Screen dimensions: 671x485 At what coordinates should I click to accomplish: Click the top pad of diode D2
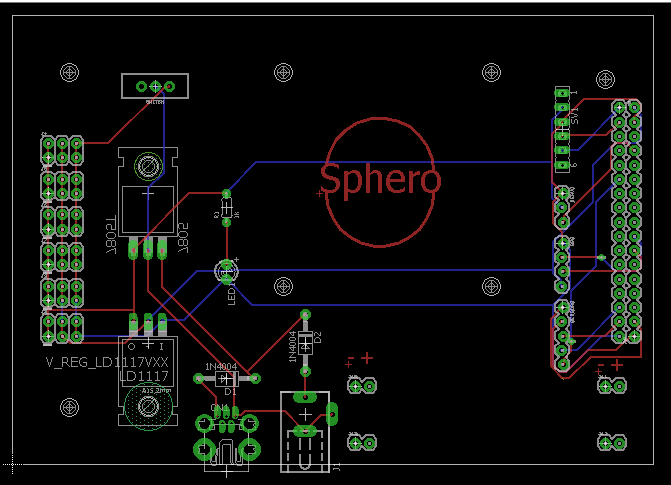(305, 315)
